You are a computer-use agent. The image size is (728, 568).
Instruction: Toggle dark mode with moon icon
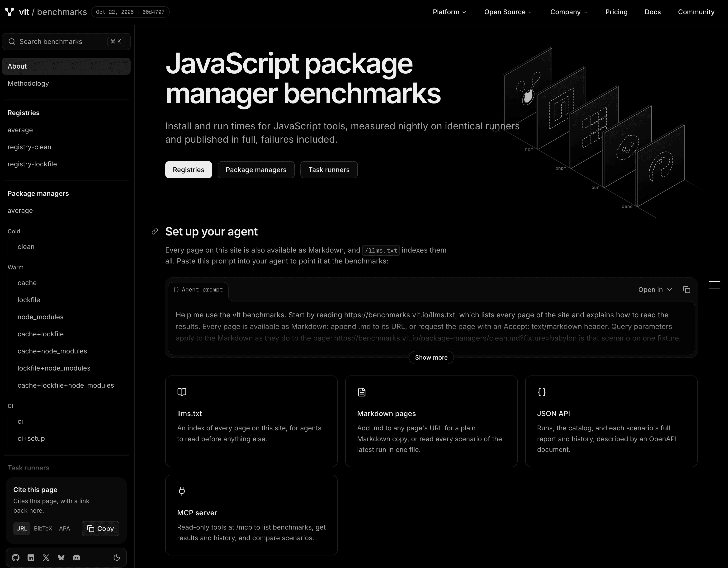117,558
